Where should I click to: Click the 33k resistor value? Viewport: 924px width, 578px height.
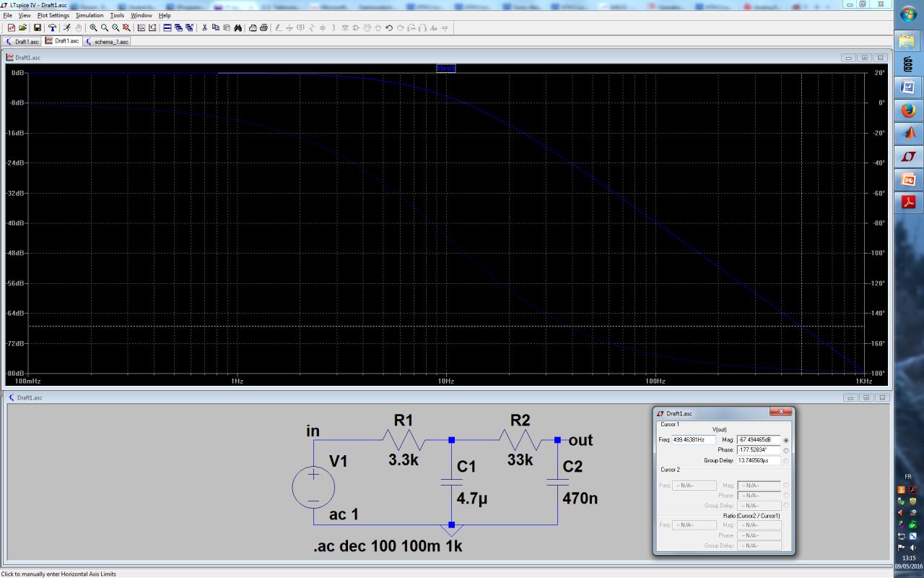pos(520,460)
